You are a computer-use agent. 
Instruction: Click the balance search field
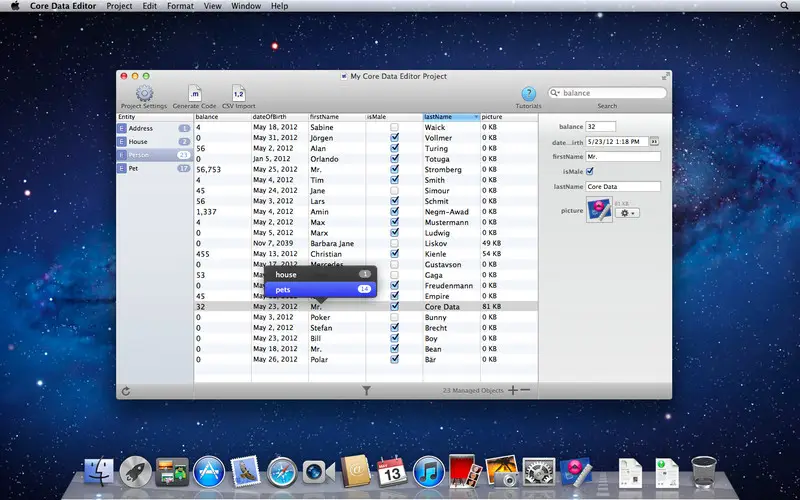pyautogui.click(x=607, y=93)
